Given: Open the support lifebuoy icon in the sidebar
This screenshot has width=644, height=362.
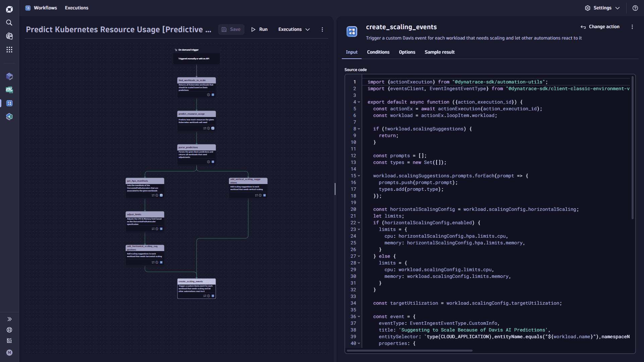Looking at the screenshot, I should coord(9,330).
